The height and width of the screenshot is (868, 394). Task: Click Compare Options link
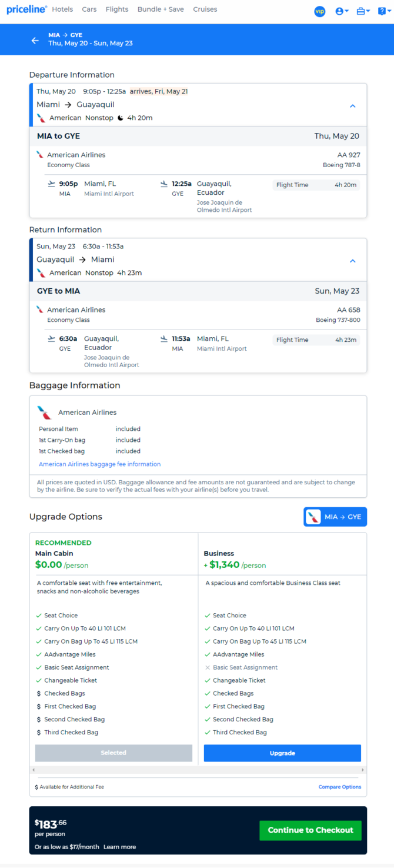tap(340, 787)
